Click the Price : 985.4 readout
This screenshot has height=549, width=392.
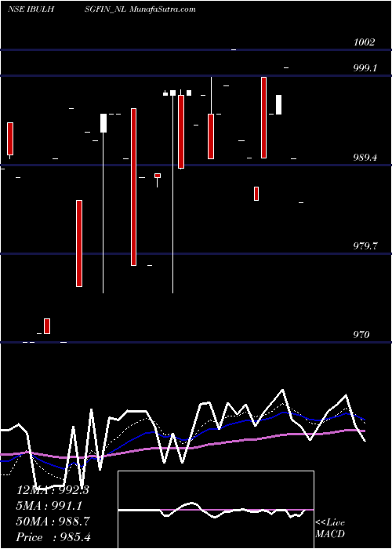click(53, 537)
